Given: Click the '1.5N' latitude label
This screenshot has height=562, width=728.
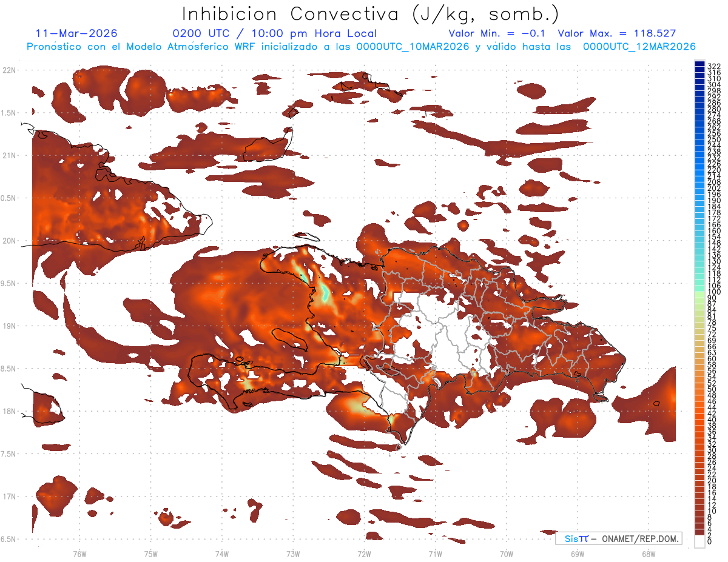Looking at the screenshot, I should point(8,113).
